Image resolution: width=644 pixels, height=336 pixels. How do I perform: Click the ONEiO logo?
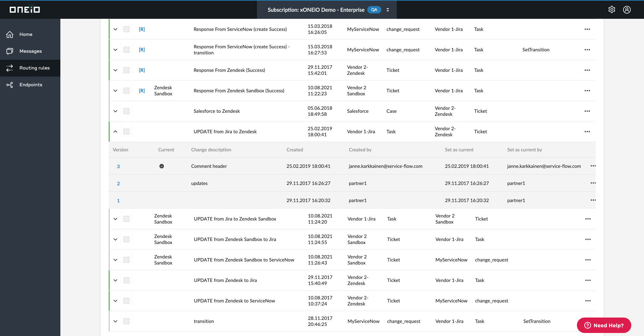[25, 10]
